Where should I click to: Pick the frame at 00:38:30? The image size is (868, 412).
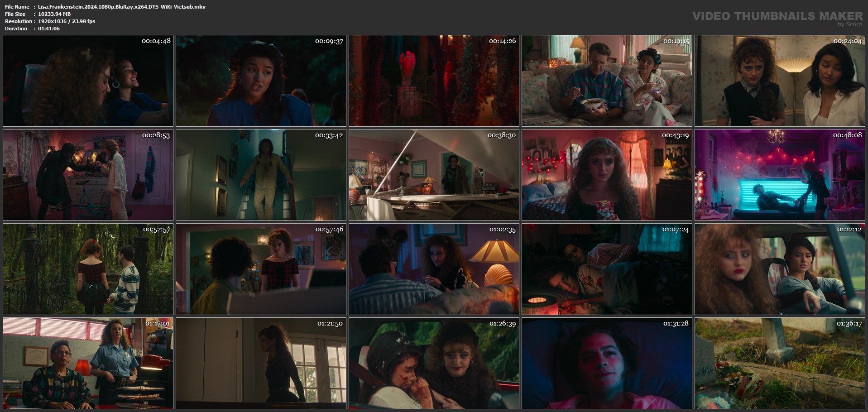coord(434,175)
